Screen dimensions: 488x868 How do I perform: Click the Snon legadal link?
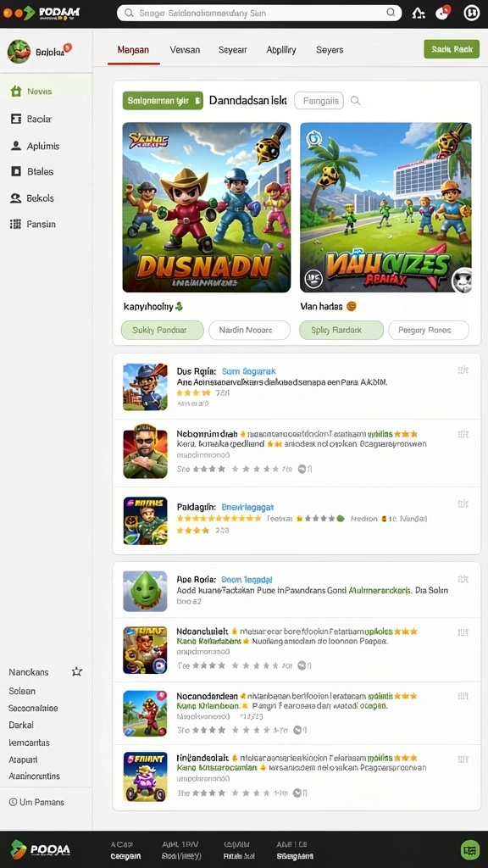pos(247,579)
